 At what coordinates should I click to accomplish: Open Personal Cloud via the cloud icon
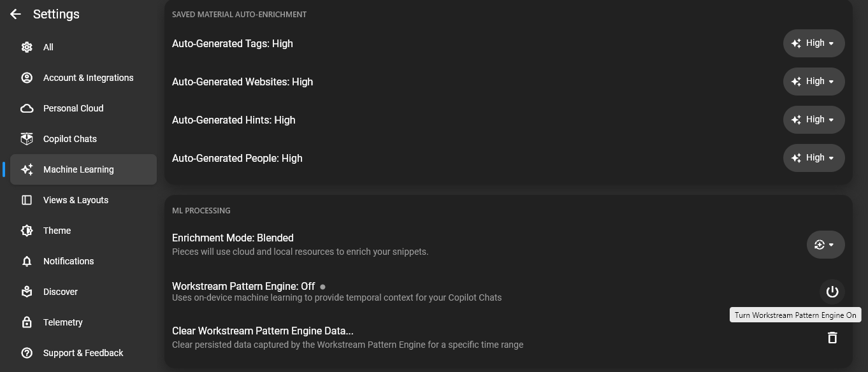26,108
